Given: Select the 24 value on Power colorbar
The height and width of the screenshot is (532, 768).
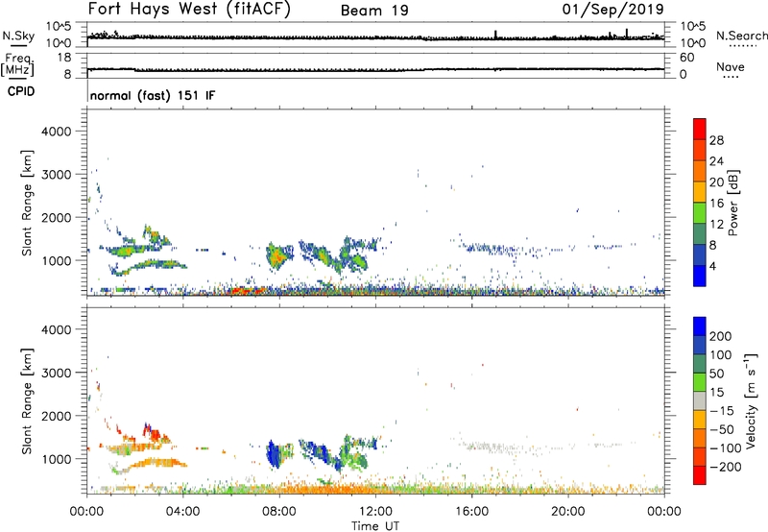Looking at the screenshot, I should [716, 161].
